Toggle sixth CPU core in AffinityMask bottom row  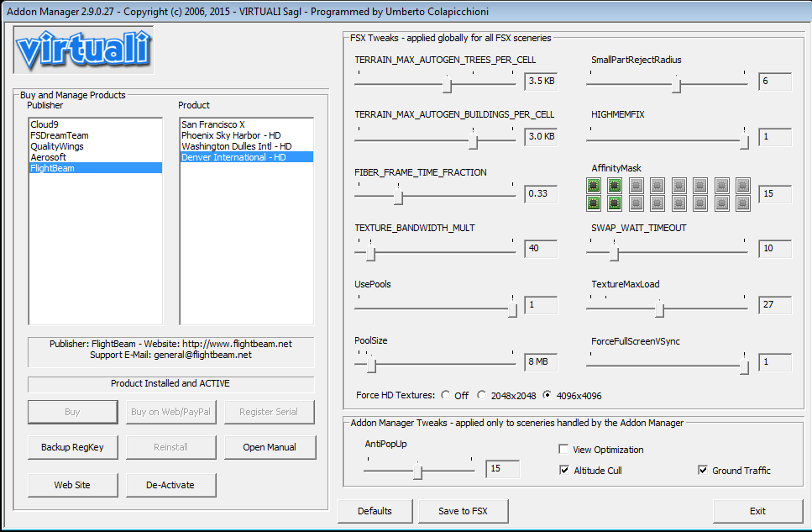point(700,203)
